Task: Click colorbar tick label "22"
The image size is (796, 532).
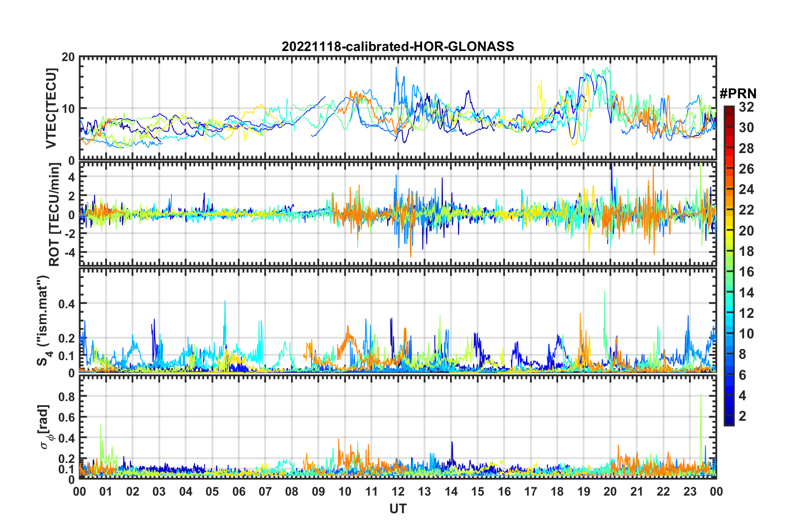Action: [x=746, y=210]
